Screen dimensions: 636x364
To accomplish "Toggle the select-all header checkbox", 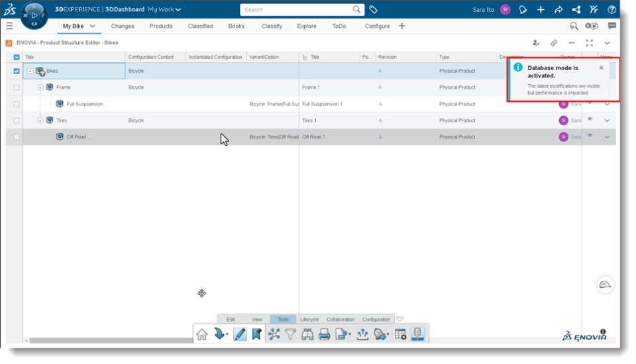I will pyautogui.click(x=16, y=57).
